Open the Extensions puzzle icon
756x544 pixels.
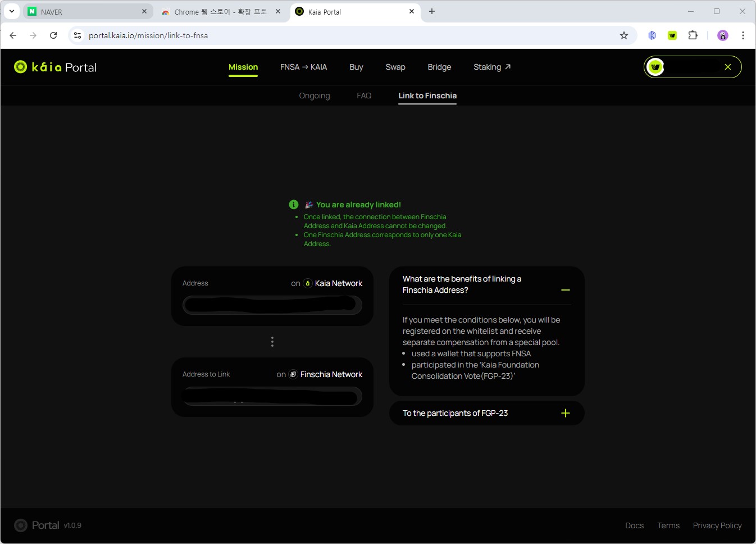[x=693, y=35]
